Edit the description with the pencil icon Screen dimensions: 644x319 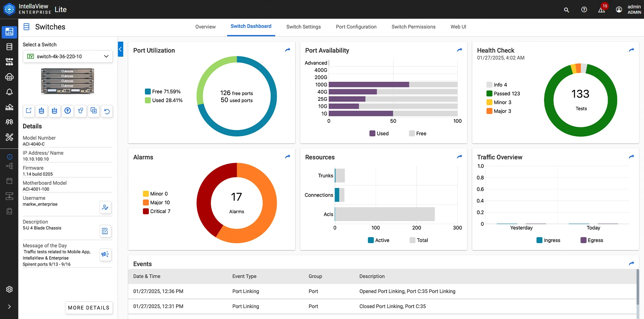pos(105,231)
